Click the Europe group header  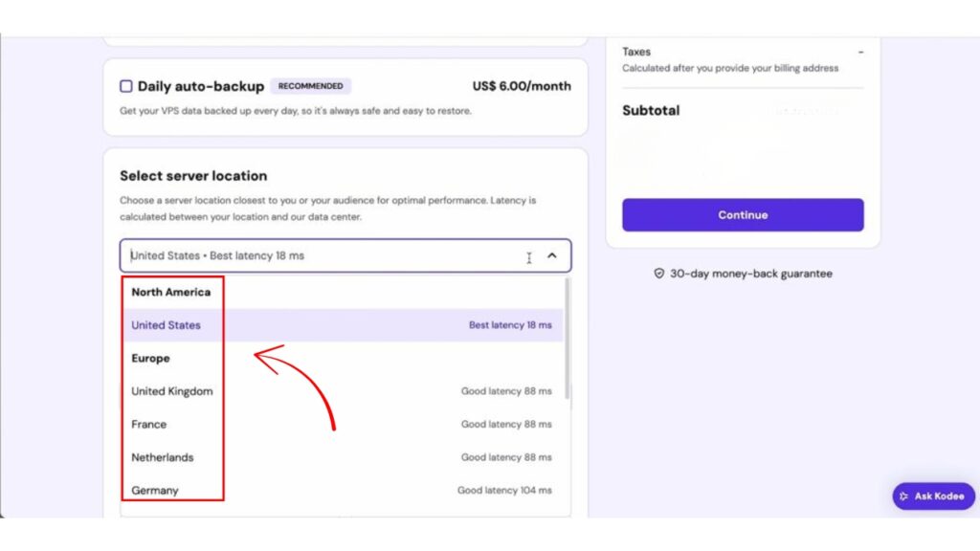click(150, 358)
